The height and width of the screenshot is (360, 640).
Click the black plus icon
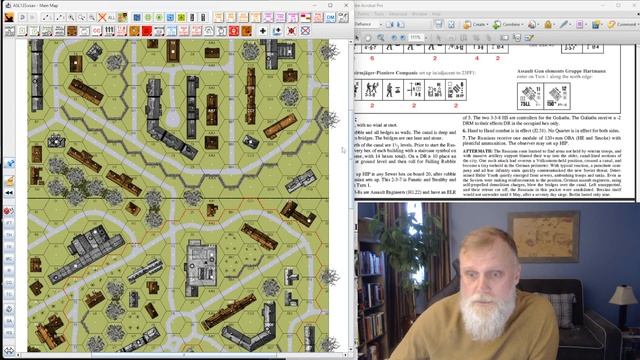(x=263, y=31)
